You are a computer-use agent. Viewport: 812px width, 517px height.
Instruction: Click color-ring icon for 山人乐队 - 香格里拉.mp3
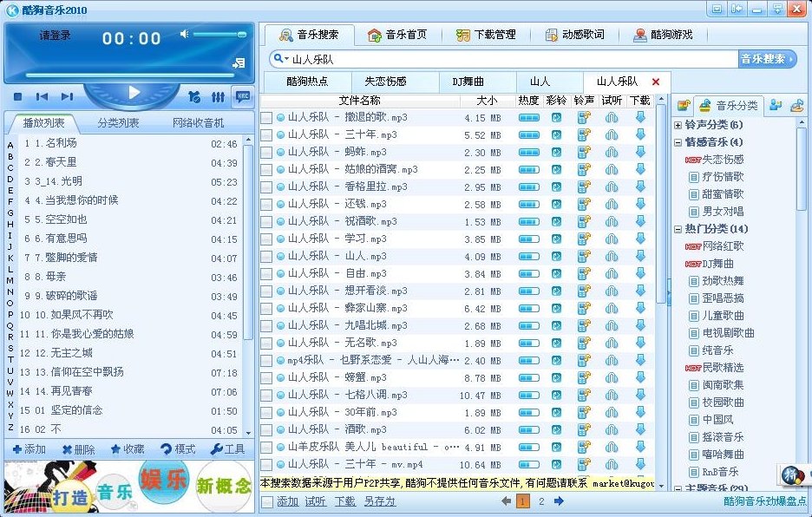556,187
